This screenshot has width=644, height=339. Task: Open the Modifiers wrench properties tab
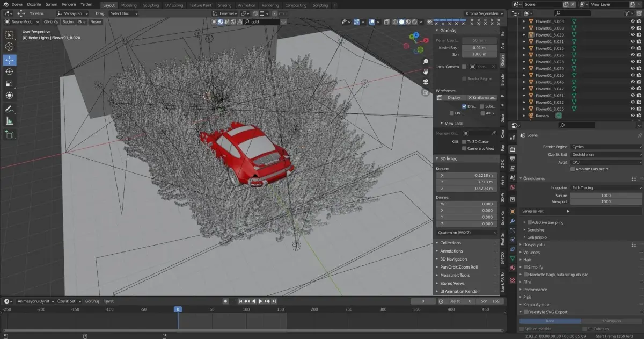click(x=513, y=221)
